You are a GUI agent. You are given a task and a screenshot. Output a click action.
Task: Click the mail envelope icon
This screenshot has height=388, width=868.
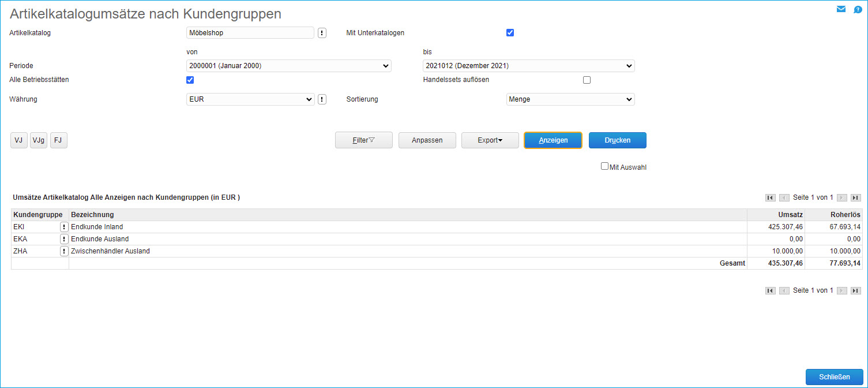click(841, 9)
